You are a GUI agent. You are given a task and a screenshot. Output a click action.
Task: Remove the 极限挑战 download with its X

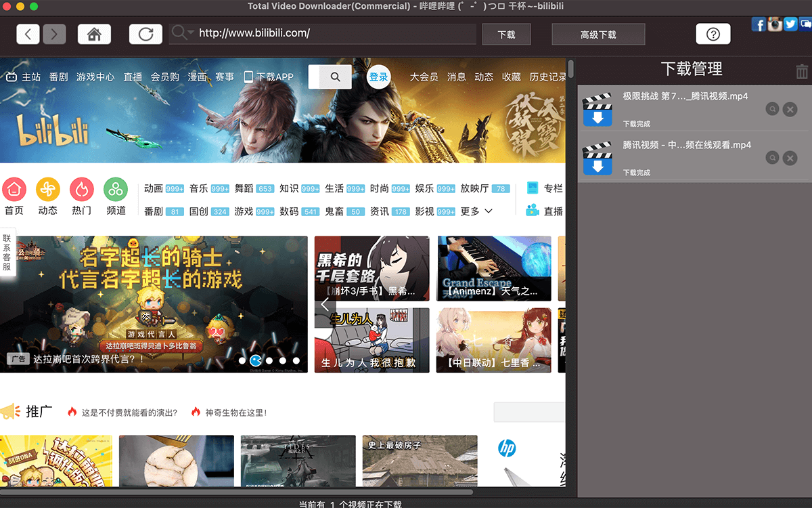click(x=790, y=109)
